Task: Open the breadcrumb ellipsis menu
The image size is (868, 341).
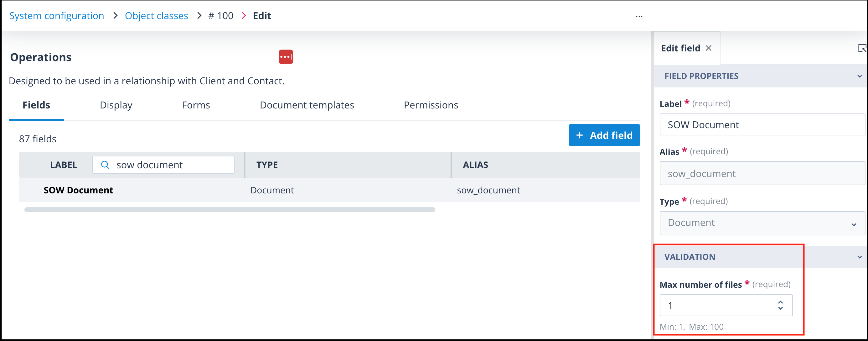Action: tap(639, 16)
